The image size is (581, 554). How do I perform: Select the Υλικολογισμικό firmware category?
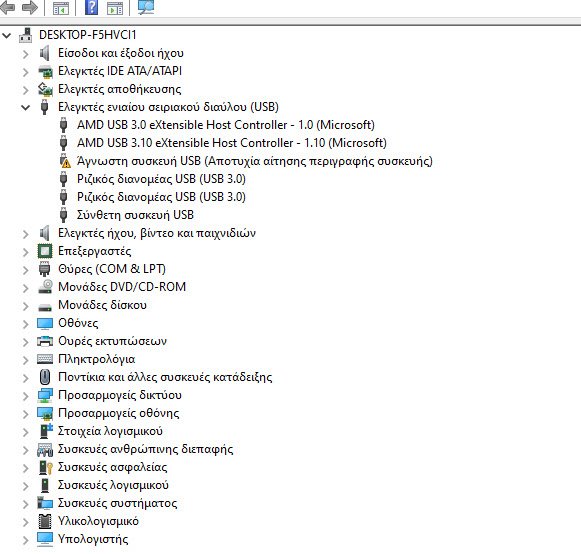click(x=98, y=521)
